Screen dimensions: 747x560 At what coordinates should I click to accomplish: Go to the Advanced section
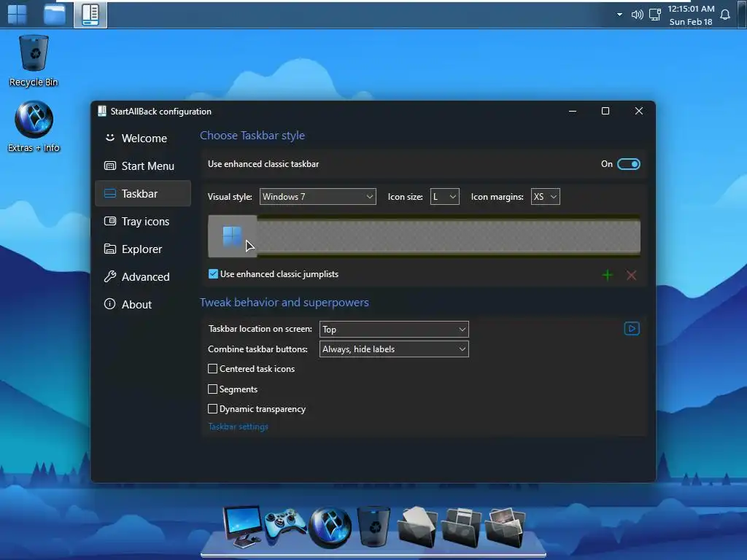143,276
